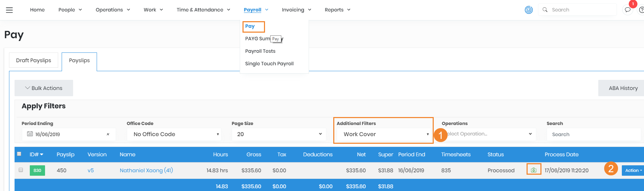Change the Page Size dropdown

[279, 134]
